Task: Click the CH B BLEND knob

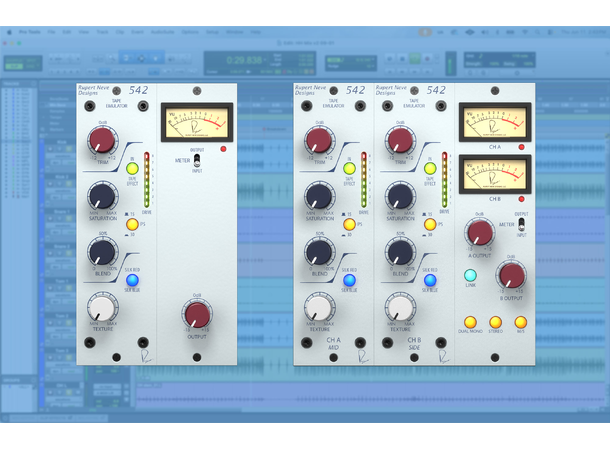Action: (x=400, y=252)
